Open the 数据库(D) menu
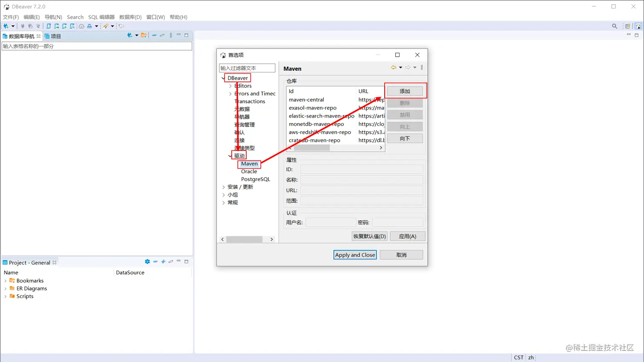The image size is (644, 362). tap(130, 17)
